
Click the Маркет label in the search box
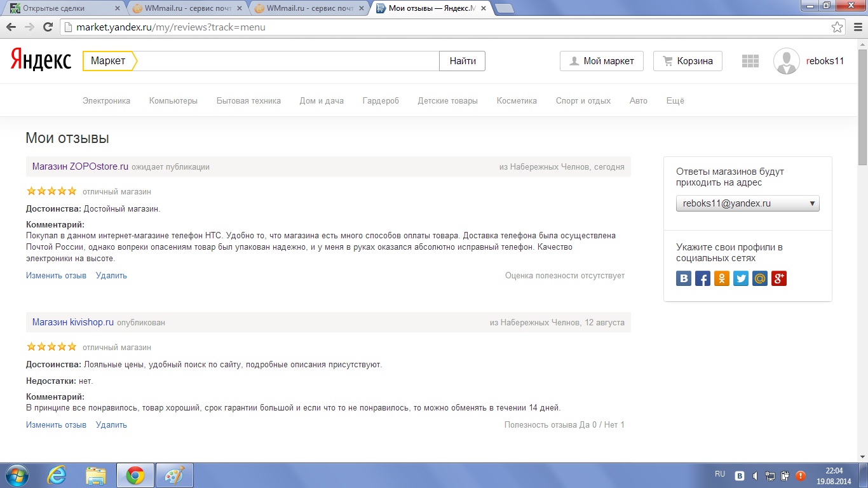click(108, 61)
